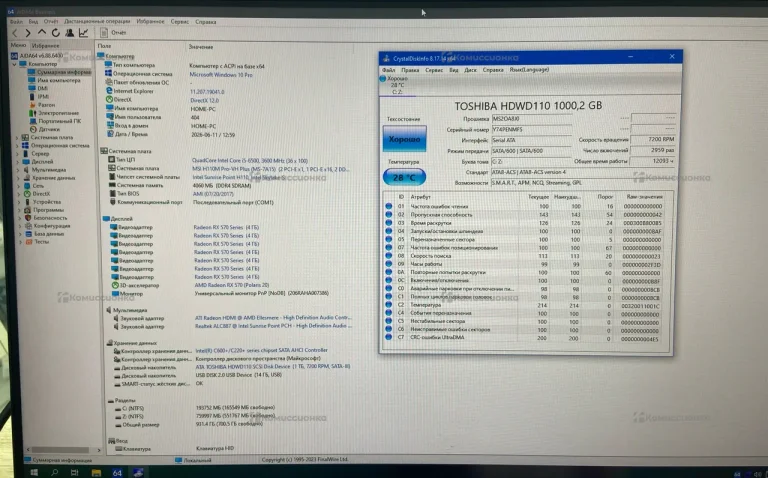Expand the Тесты tree node

click(x=21, y=242)
